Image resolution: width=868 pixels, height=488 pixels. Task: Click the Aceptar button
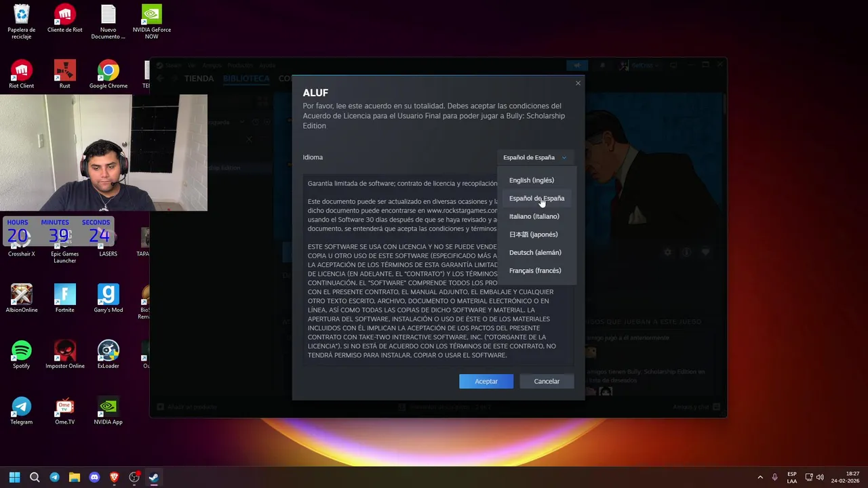(x=486, y=381)
